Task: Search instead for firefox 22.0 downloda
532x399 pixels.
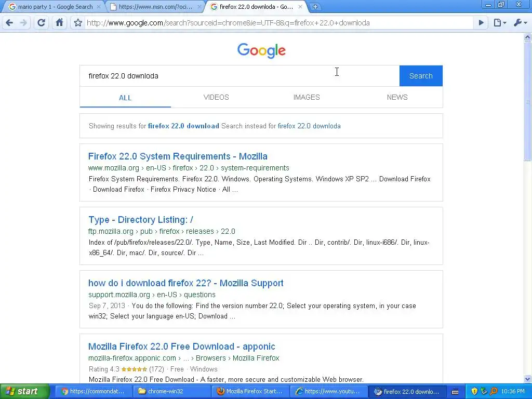Action: 309,126
